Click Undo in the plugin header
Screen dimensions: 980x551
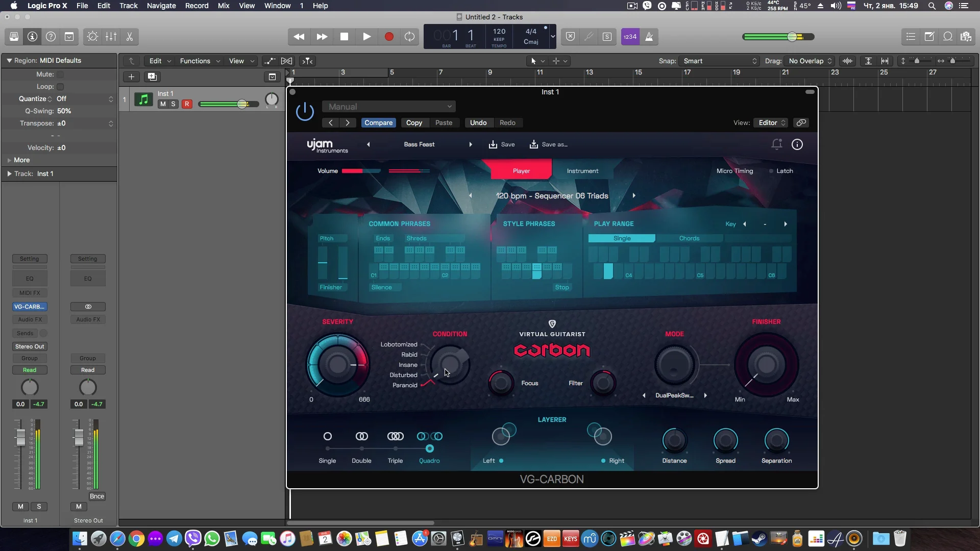(x=478, y=122)
